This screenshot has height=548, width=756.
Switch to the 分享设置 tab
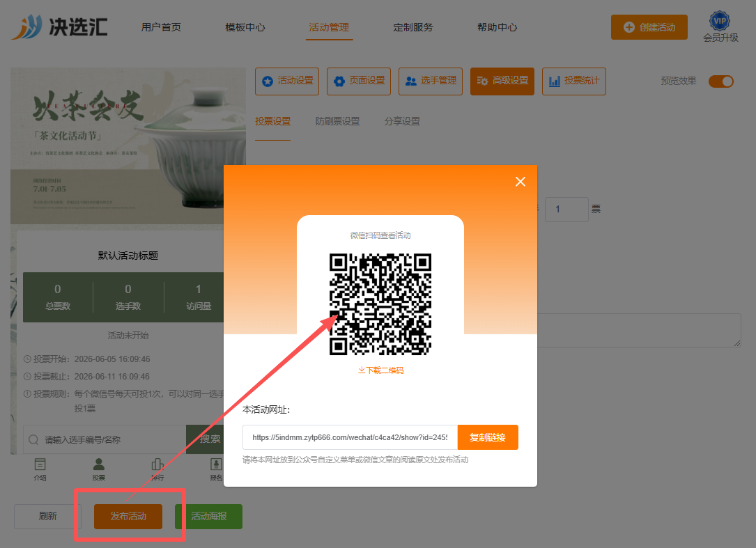pyautogui.click(x=402, y=121)
